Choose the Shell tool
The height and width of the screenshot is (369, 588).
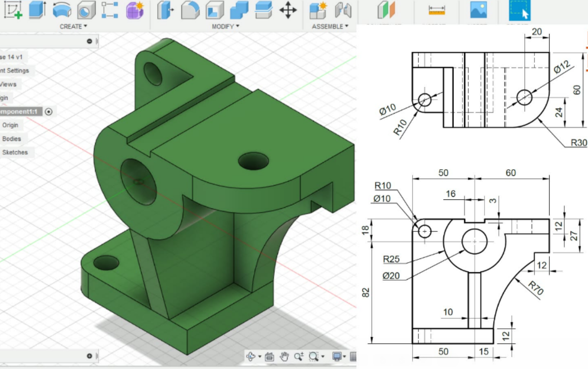[215, 10]
